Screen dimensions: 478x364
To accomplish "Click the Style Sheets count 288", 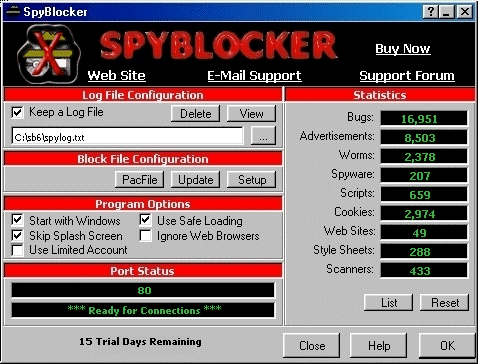I will 424,252.
